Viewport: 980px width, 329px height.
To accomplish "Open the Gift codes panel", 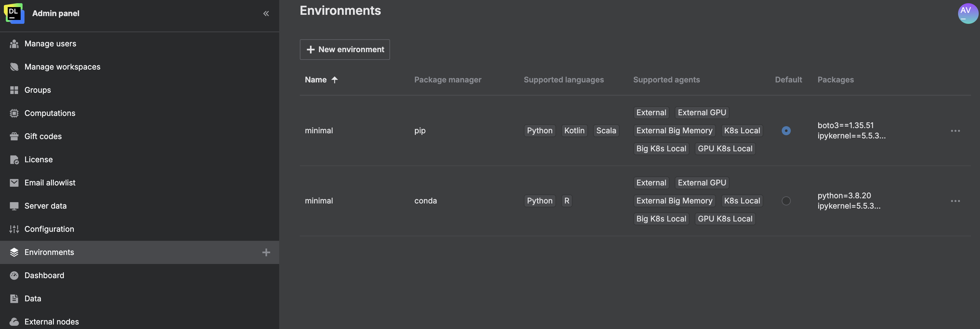I will coord(43,136).
